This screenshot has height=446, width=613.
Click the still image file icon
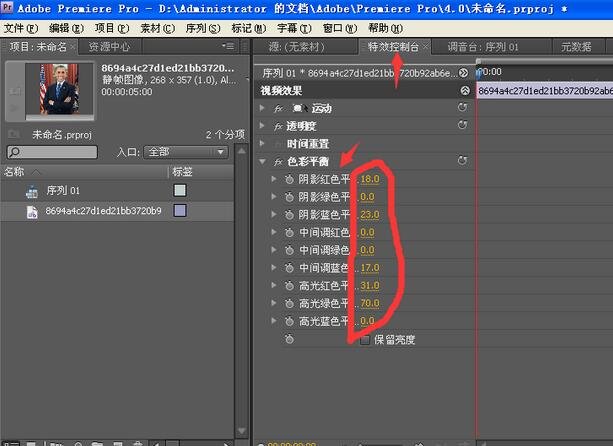32,212
